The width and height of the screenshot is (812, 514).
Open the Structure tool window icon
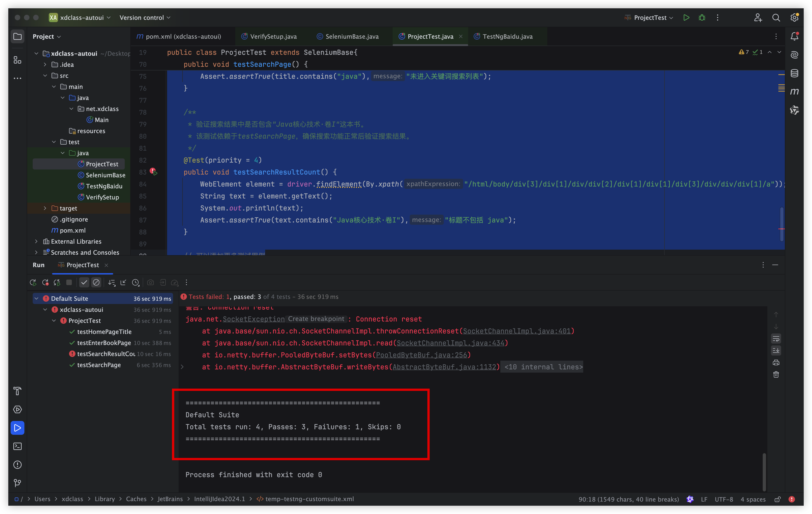(x=17, y=60)
